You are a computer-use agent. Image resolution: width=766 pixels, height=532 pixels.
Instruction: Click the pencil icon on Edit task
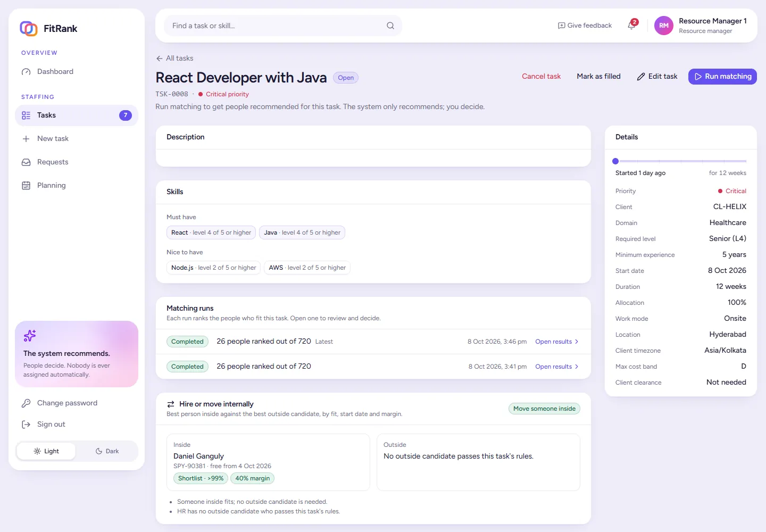pyautogui.click(x=641, y=77)
